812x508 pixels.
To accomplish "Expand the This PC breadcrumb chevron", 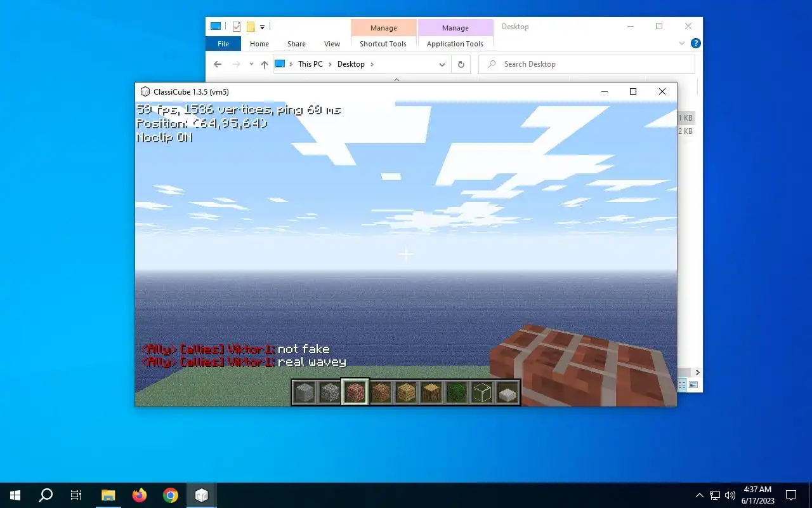I will click(x=331, y=64).
